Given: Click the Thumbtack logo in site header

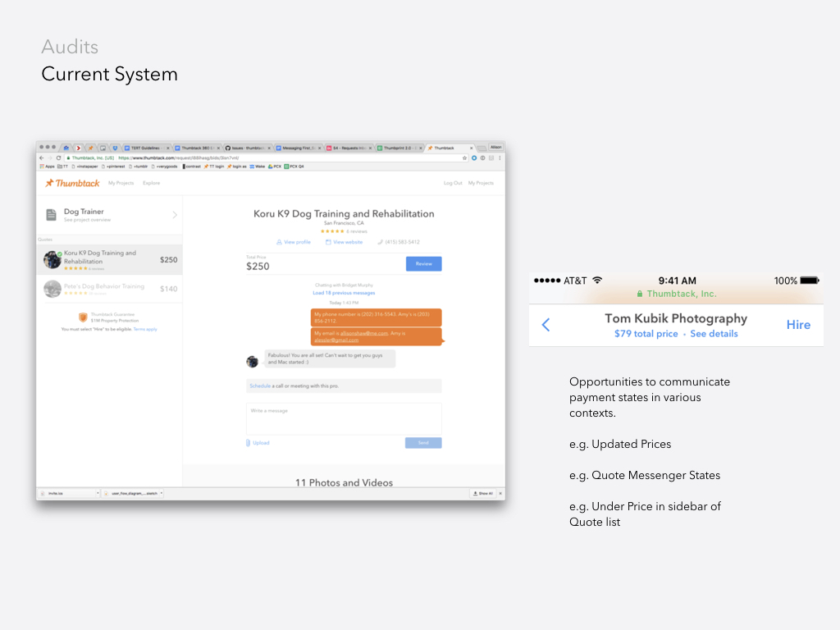Looking at the screenshot, I should click(72, 183).
